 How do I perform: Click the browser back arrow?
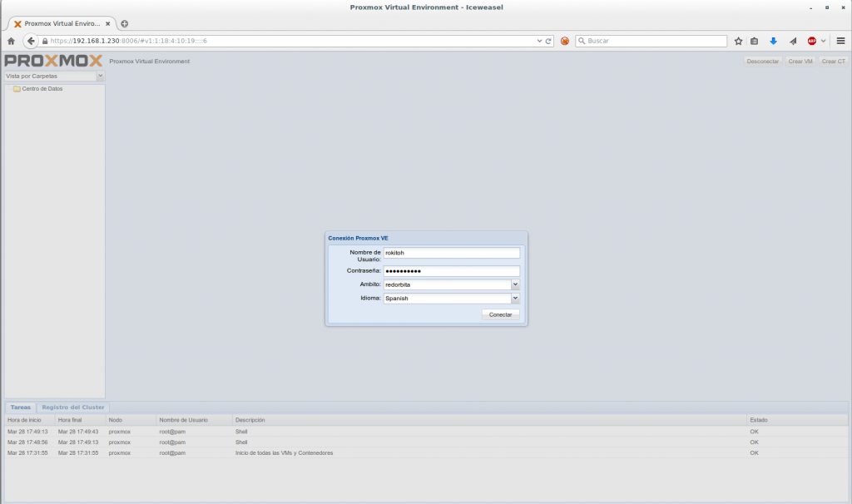pos(31,41)
